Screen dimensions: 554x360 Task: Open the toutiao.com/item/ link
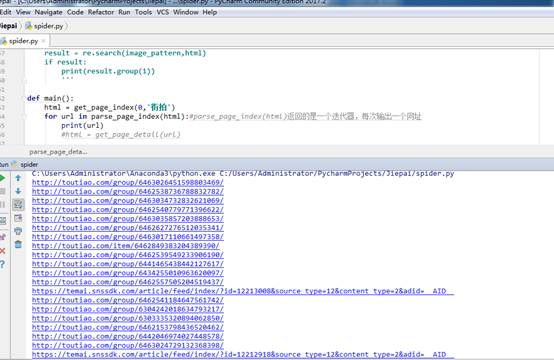[x=125, y=246]
